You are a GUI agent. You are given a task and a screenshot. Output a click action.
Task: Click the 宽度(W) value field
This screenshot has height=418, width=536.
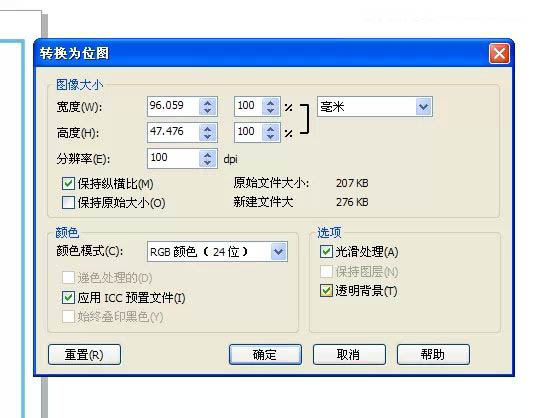(x=173, y=106)
